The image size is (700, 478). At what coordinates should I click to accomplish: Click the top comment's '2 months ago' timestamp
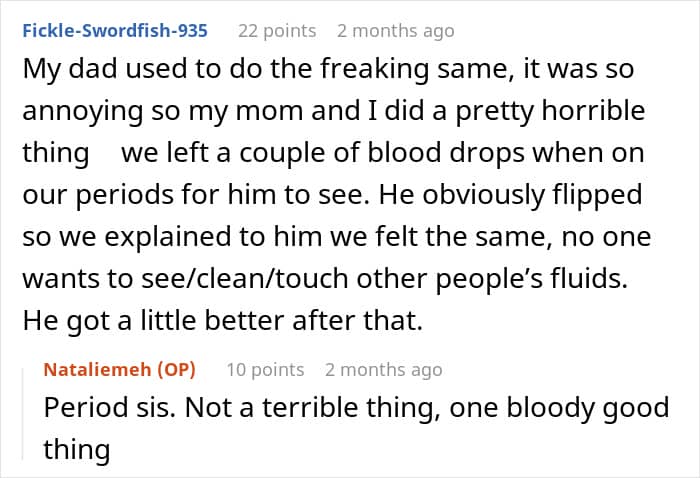395,31
